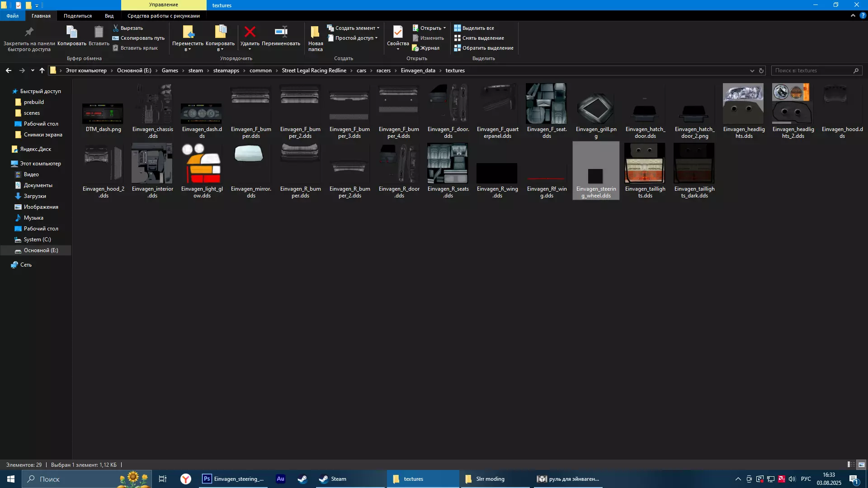
Task: Click Invert selection (Обратить выделение)
Action: point(484,48)
